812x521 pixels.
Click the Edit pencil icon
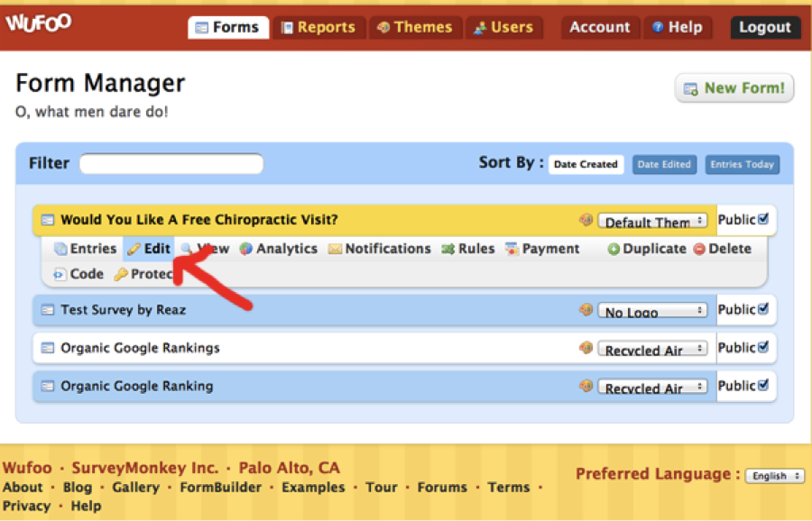pos(134,249)
